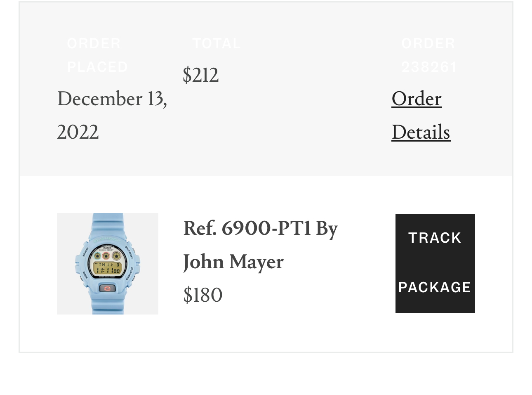Image resolution: width=532 pixels, height=395 pixels.
Task: Click the year 2022 in order date
Action: [78, 132]
